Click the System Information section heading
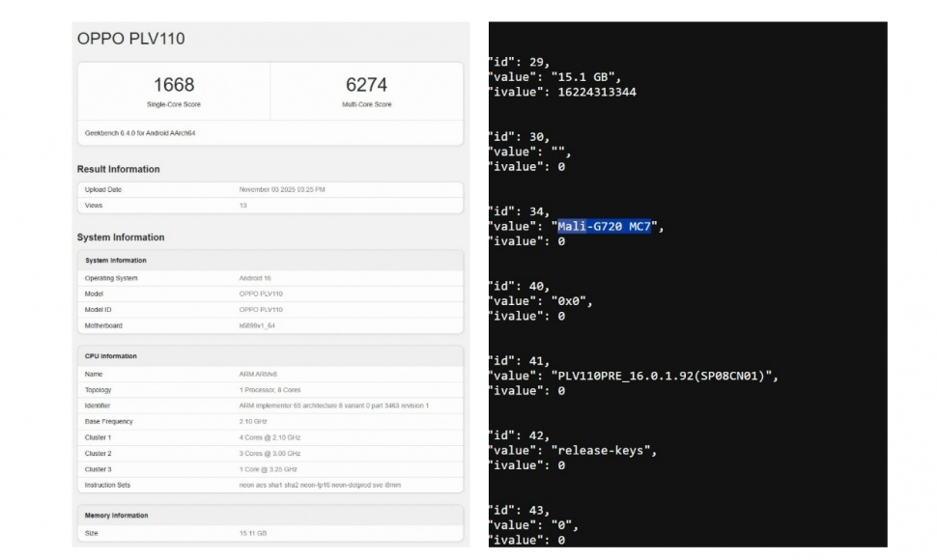This screenshot has height=560, width=937. 121,238
